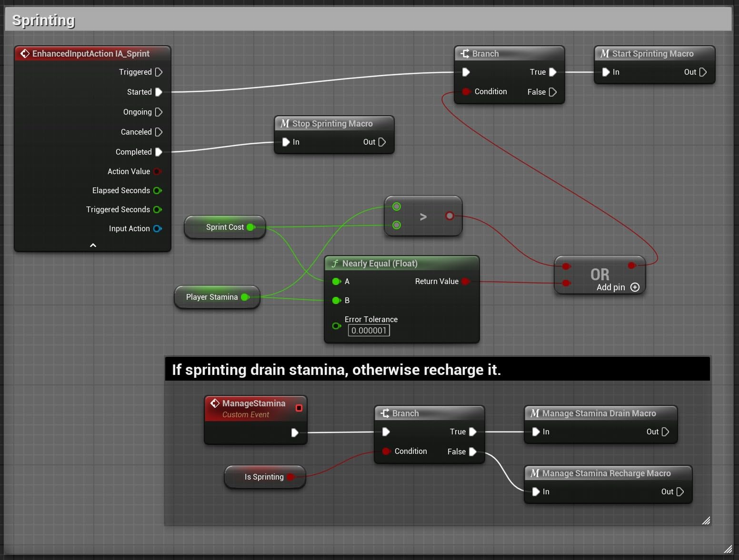The image size is (739, 560).
Task: Click the Completed execution pin
Action: (x=159, y=152)
